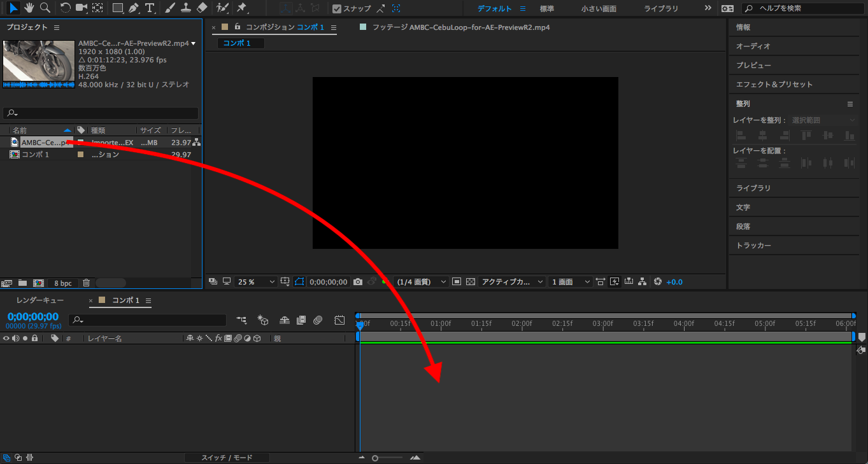Image resolution: width=868 pixels, height=464 pixels.
Task: Create a new folder in Project panel
Action: [22, 283]
